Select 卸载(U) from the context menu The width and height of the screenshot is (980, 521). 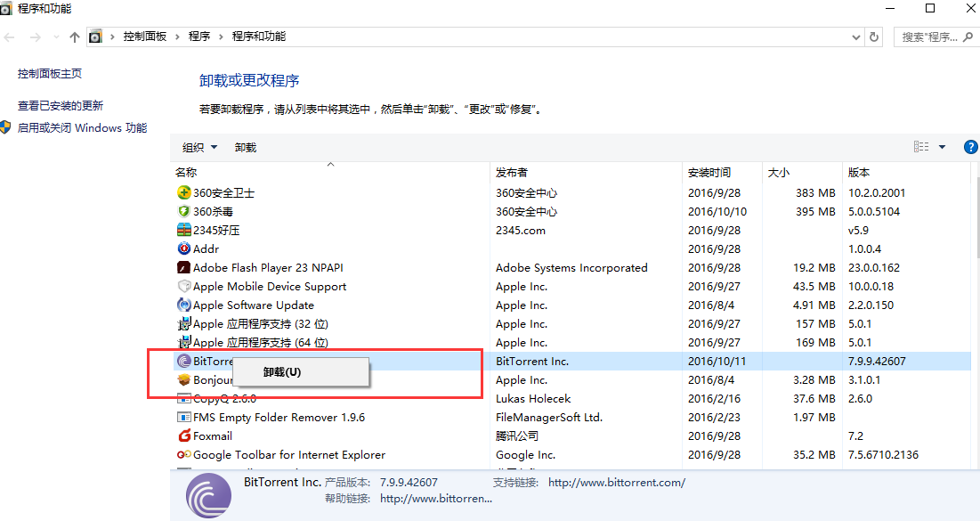(x=301, y=372)
